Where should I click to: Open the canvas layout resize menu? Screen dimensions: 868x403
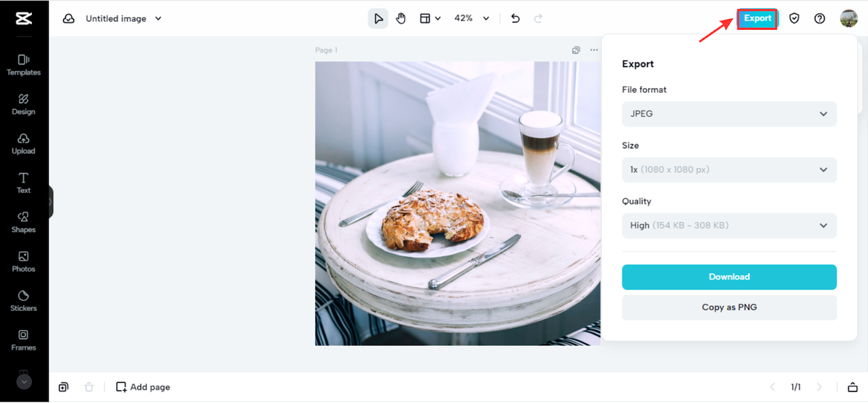(430, 18)
